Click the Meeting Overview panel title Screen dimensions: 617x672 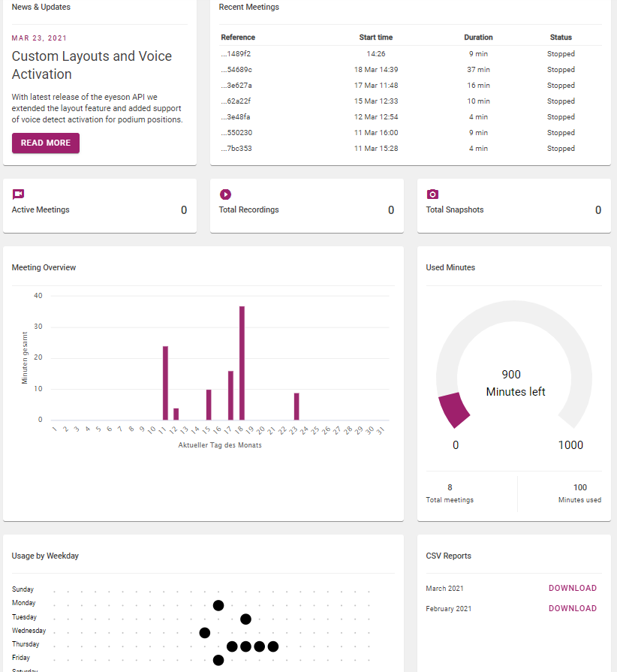(43, 267)
